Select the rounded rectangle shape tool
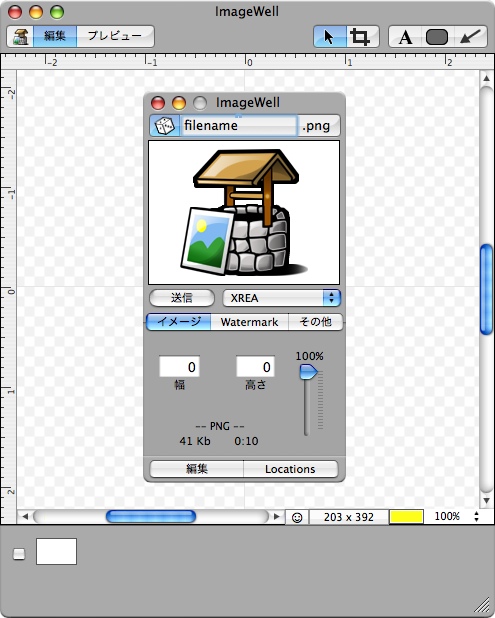 click(437, 37)
